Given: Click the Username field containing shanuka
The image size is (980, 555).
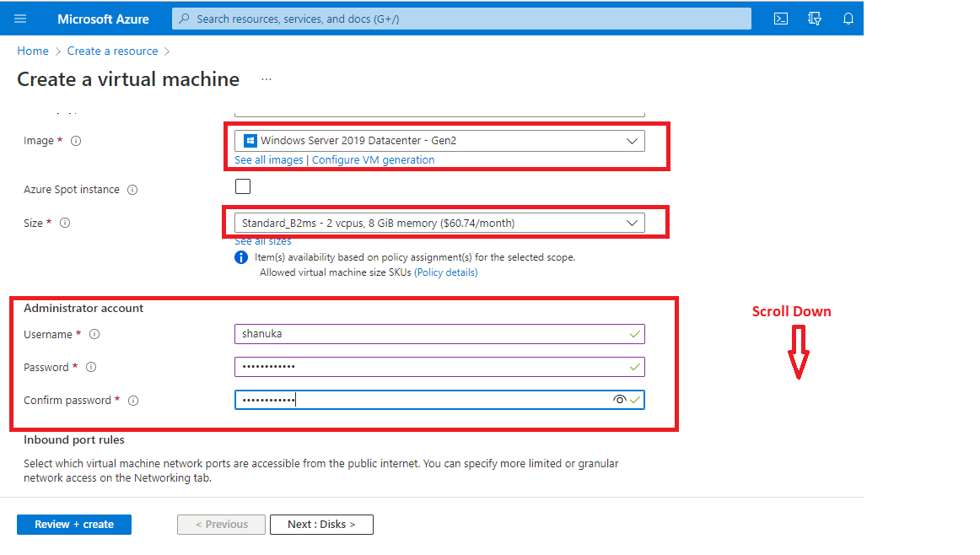Looking at the screenshot, I should tap(439, 334).
